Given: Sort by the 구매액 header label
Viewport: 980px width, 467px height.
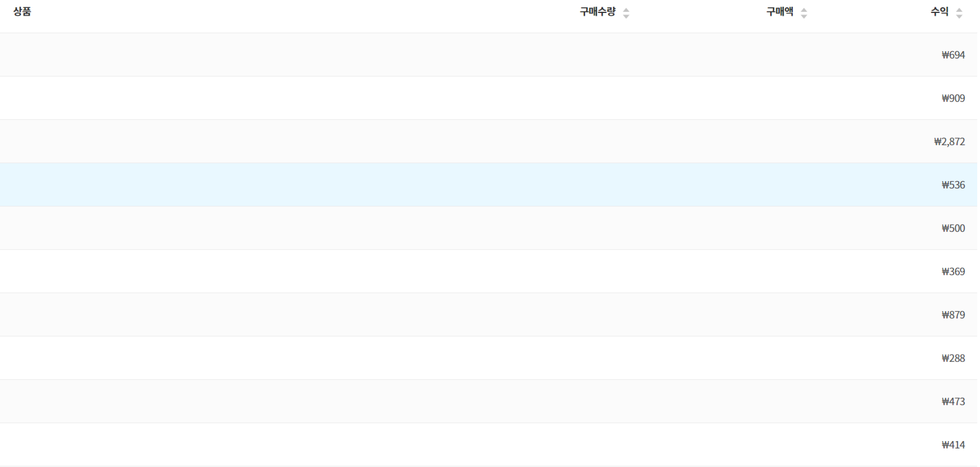Looking at the screenshot, I should pos(779,12).
